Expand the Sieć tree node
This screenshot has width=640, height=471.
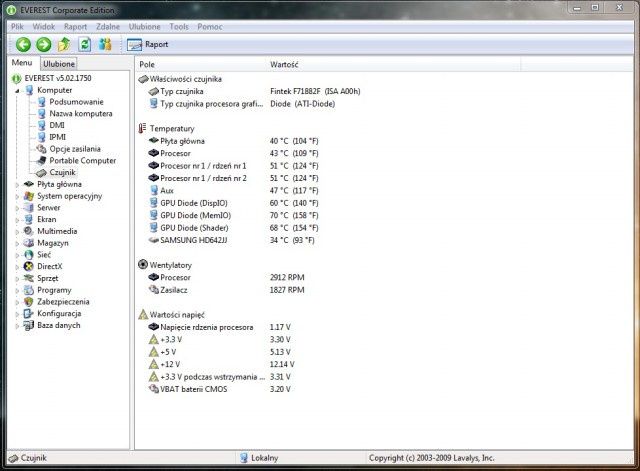point(17,255)
